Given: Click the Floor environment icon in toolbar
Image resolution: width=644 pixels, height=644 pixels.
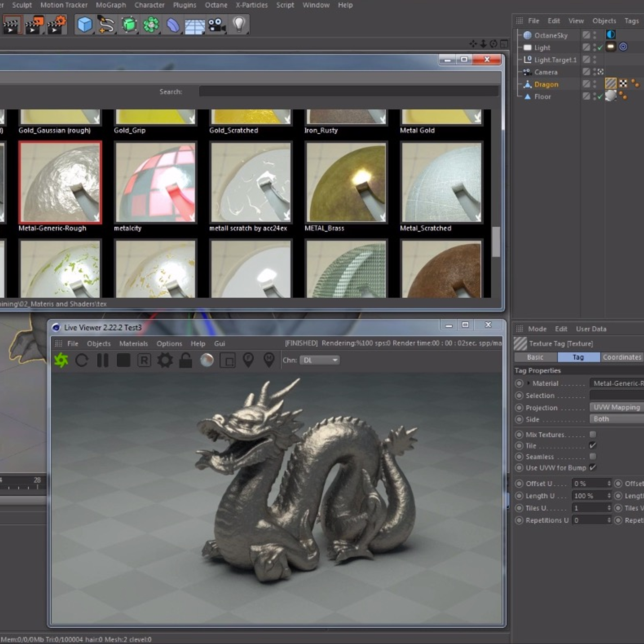Looking at the screenshot, I should pos(195,26).
